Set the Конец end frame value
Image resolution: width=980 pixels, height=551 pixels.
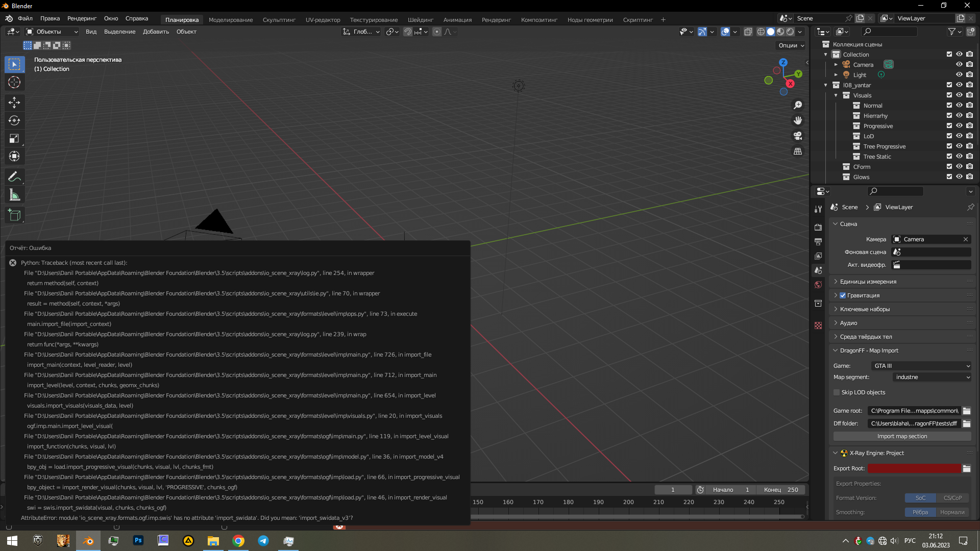tap(780, 489)
